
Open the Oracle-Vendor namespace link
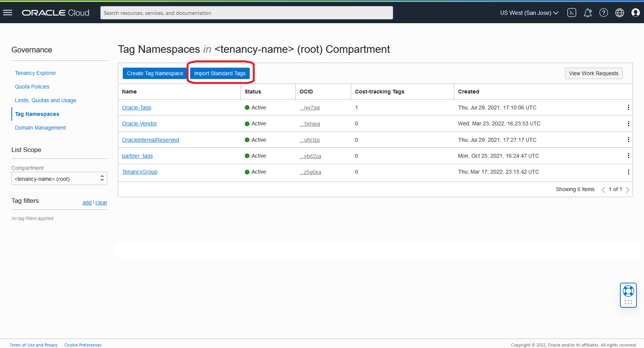click(140, 123)
